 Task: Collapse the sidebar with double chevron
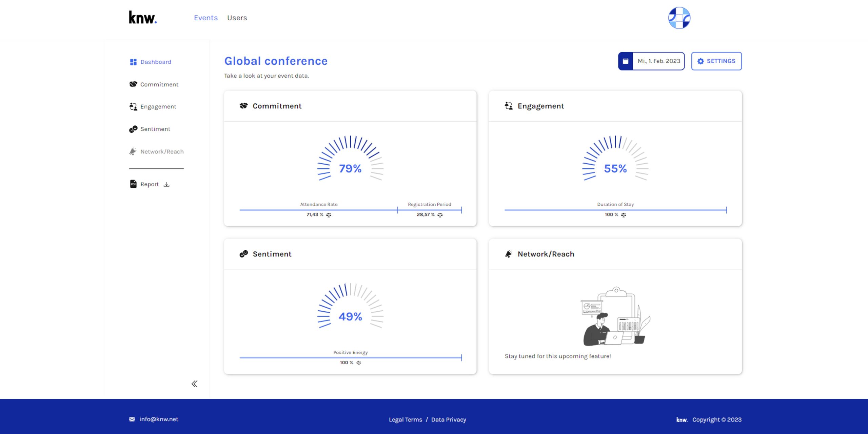[194, 384]
